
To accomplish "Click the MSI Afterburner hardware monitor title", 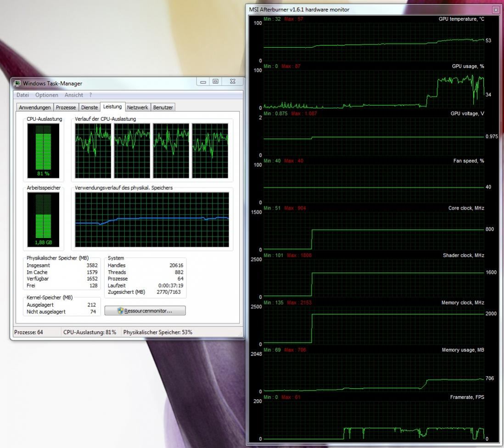I will click(299, 10).
